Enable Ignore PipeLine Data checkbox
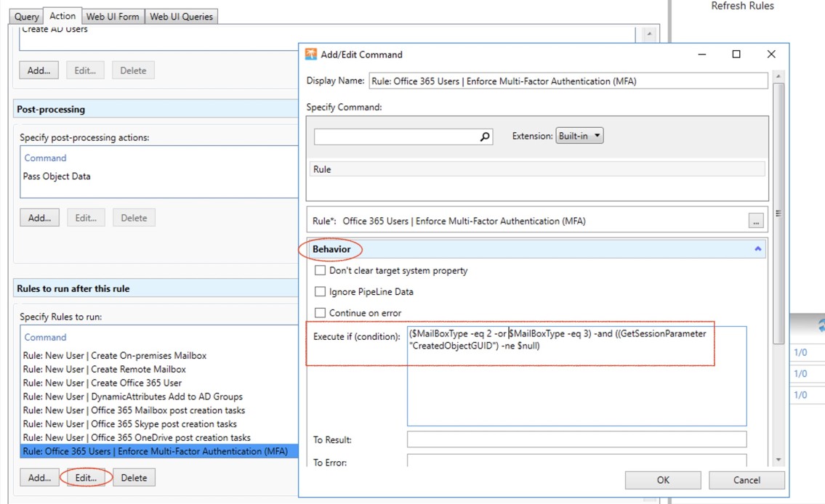This screenshot has width=825, height=504. click(320, 292)
